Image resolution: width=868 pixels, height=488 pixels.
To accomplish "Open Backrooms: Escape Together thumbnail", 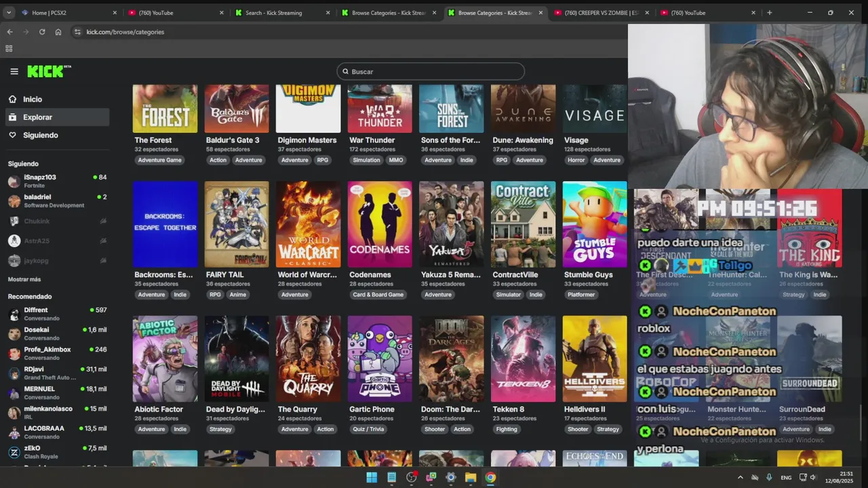I will pyautogui.click(x=165, y=224).
